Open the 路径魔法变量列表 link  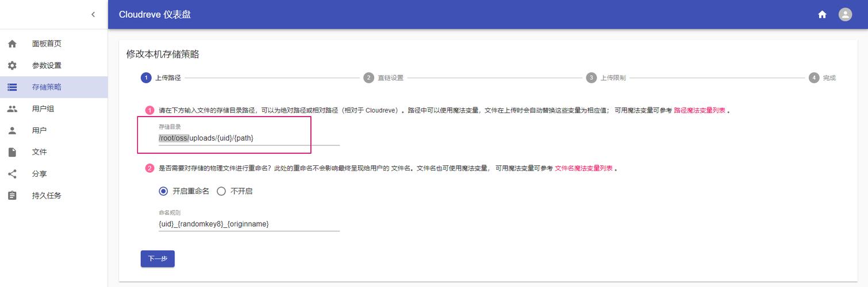tap(699, 110)
